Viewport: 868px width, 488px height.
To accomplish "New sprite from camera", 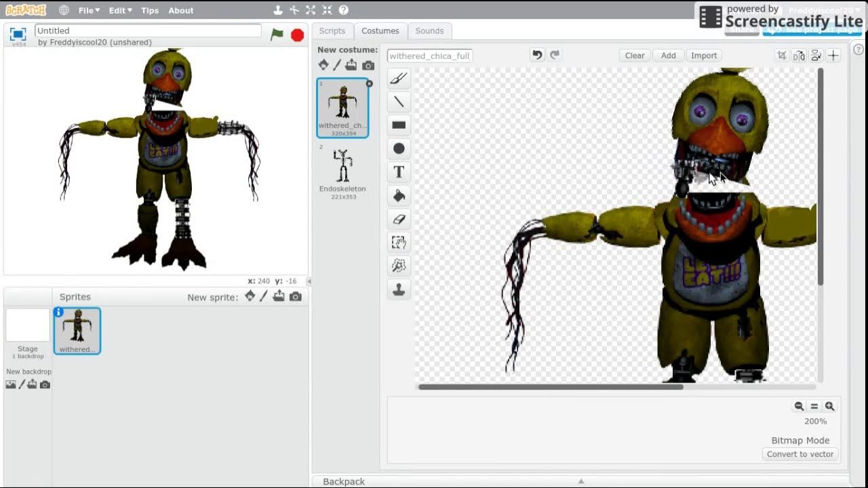I will pos(296,297).
